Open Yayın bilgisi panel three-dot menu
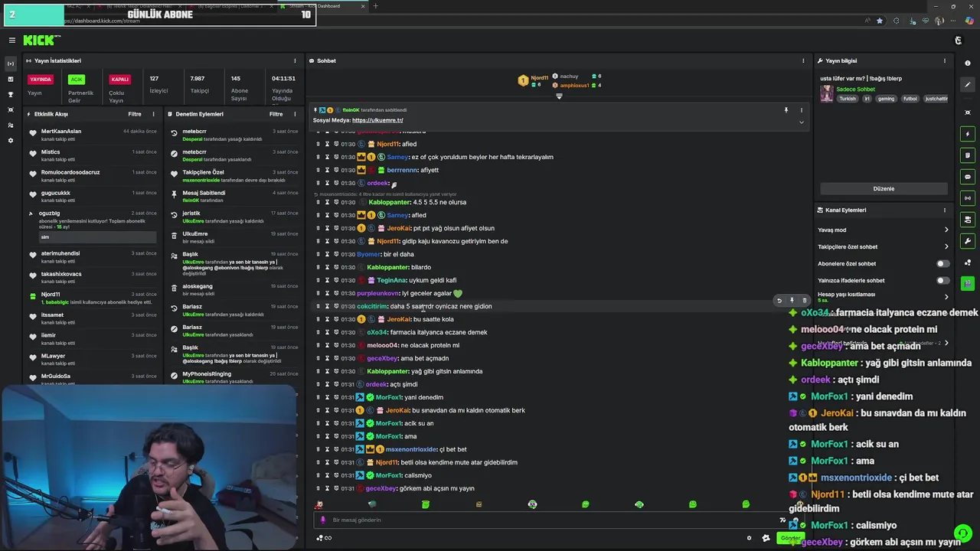 (945, 60)
